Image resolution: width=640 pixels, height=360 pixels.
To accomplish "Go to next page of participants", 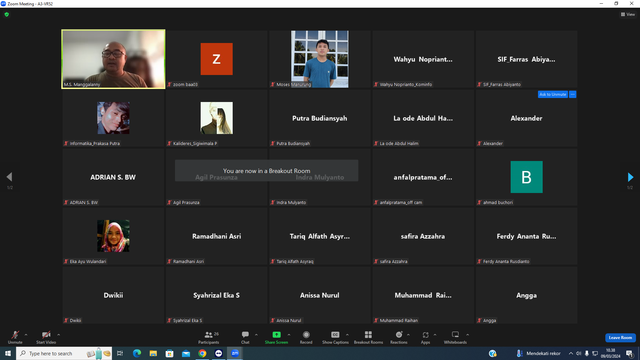I will 630,177.
